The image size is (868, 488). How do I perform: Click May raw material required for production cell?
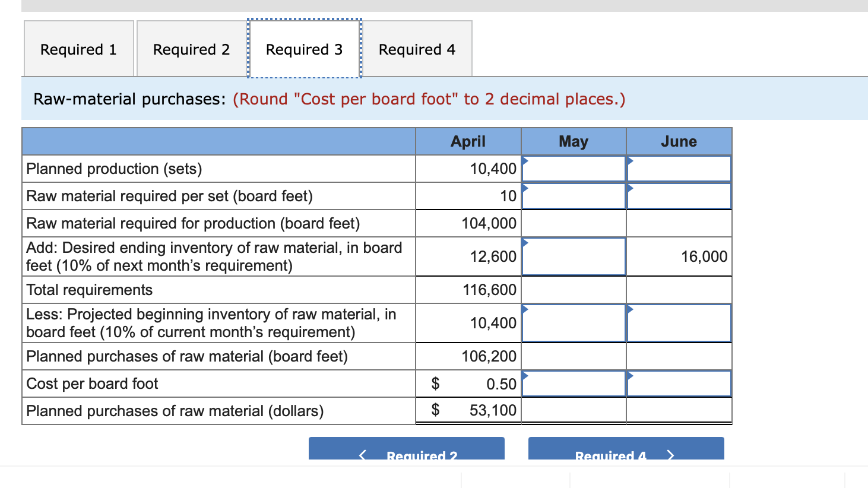coord(574,223)
